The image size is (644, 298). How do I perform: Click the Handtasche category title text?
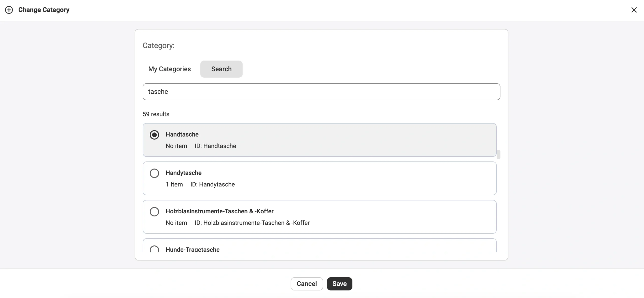182,134
